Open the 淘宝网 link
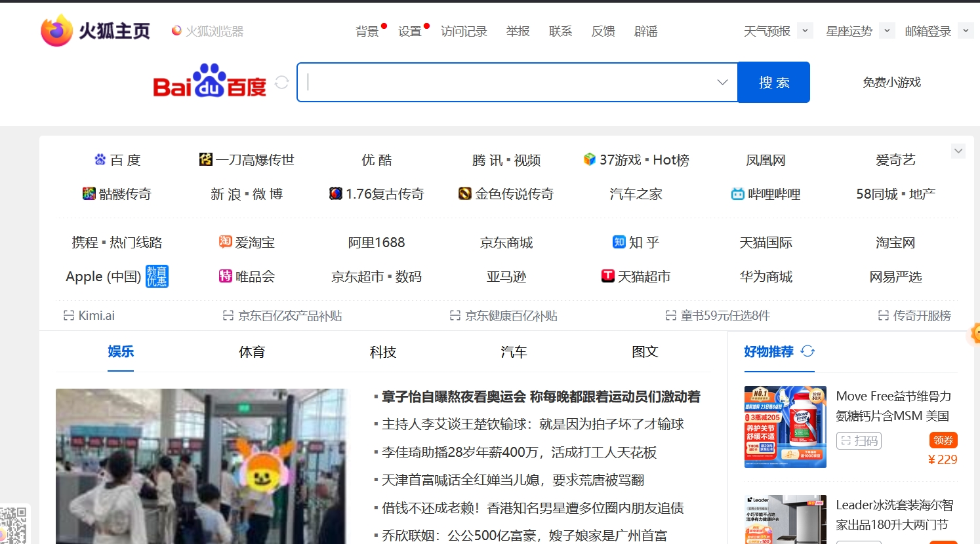 [x=895, y=243]
